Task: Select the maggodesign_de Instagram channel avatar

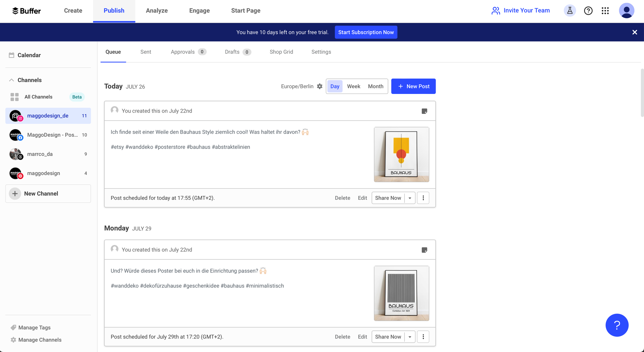Action: pos(16,116)
